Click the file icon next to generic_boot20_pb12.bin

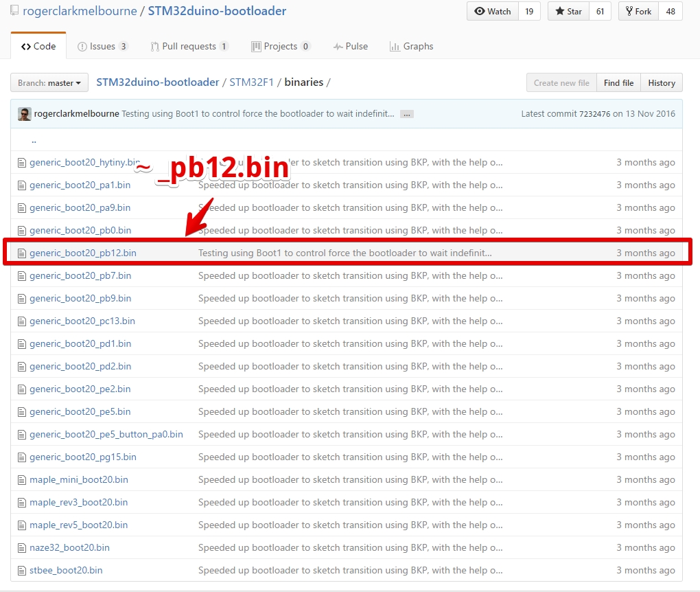click(x=22, y=253)
